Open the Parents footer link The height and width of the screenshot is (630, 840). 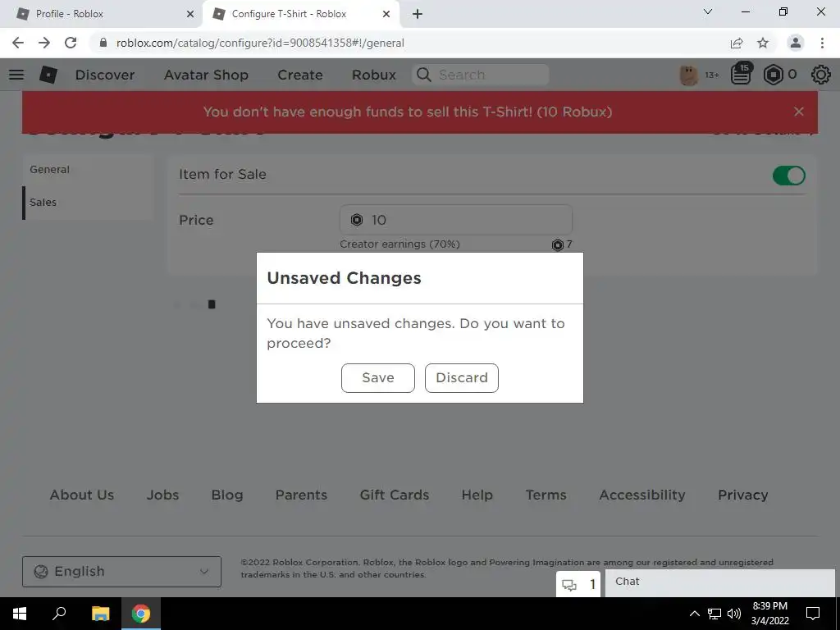[301, 495]
